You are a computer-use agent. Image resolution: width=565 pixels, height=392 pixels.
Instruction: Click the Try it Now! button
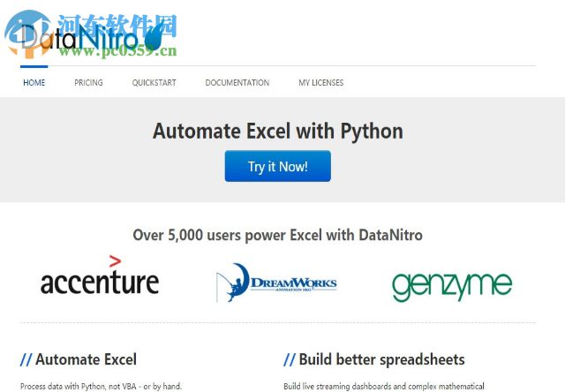[278, 166]
